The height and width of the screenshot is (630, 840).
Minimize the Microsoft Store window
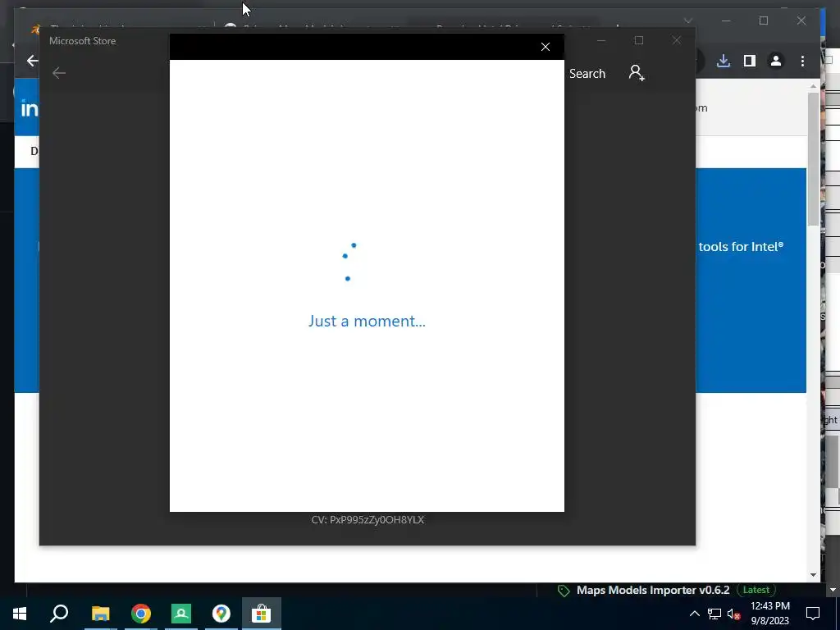[601, 41]
